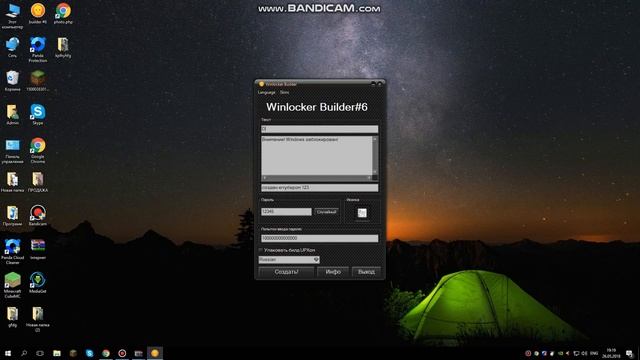This screenshot has height=360, width=640.
Task: Open the notification center icon
Action: pos(630,353)
